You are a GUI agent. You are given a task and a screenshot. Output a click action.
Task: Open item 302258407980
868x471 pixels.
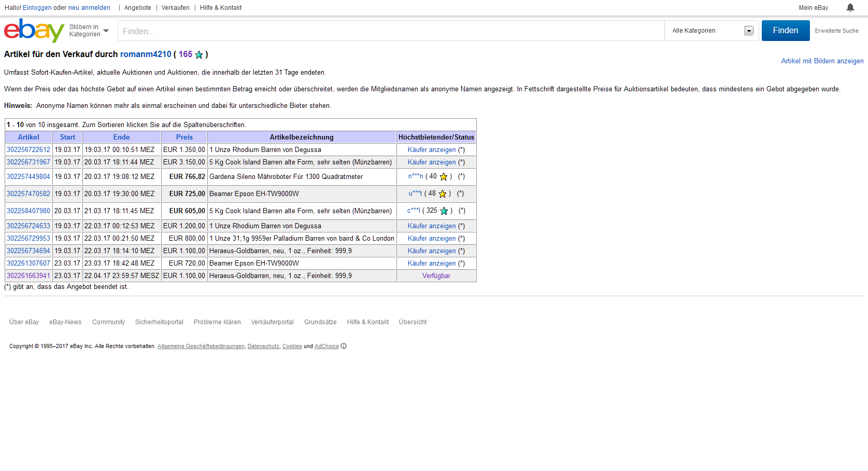point(29,211)
